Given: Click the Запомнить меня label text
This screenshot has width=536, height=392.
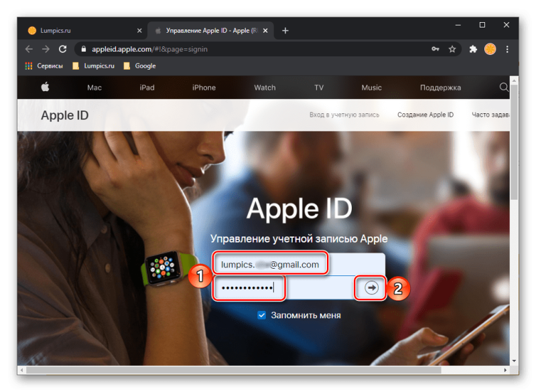Looking at the screenshot, I should (x=306, y=315).
